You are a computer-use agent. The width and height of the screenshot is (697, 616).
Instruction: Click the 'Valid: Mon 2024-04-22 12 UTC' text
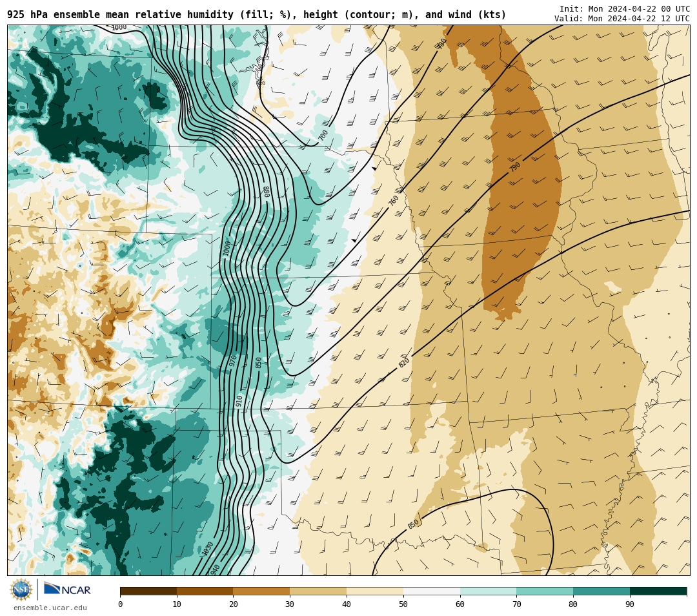point(622,18)
